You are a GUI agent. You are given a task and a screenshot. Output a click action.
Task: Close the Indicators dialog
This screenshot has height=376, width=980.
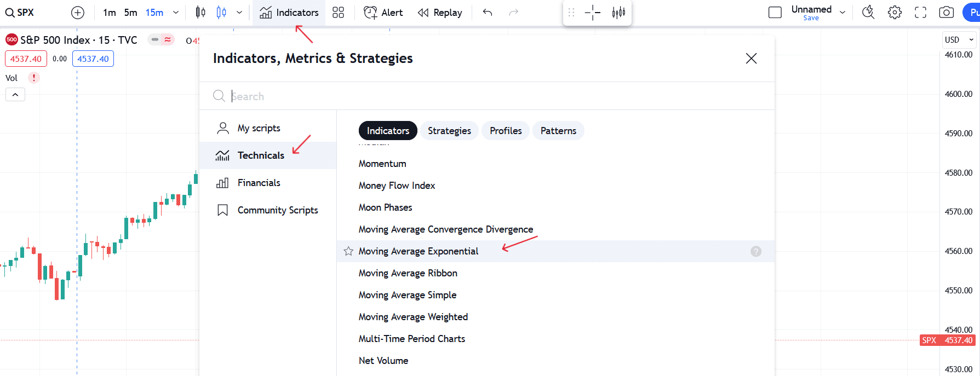click(x=751, y=59)
